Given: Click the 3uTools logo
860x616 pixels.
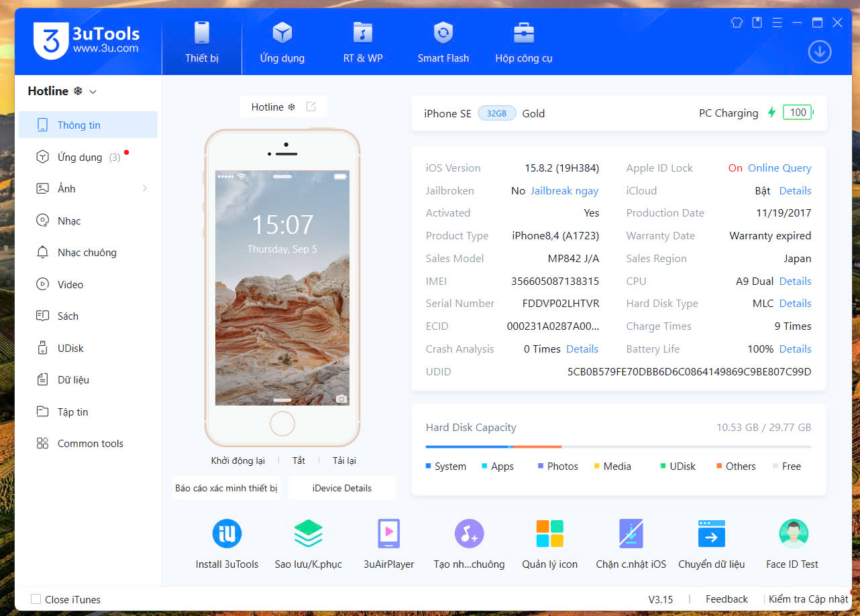Looking at the screenshot, I should coord(87,40).
